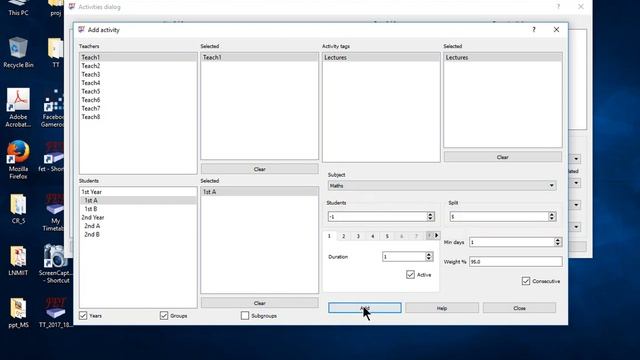Click help question mark of Activities dialog
Screen dimensions: 640x360
point(558,7)
